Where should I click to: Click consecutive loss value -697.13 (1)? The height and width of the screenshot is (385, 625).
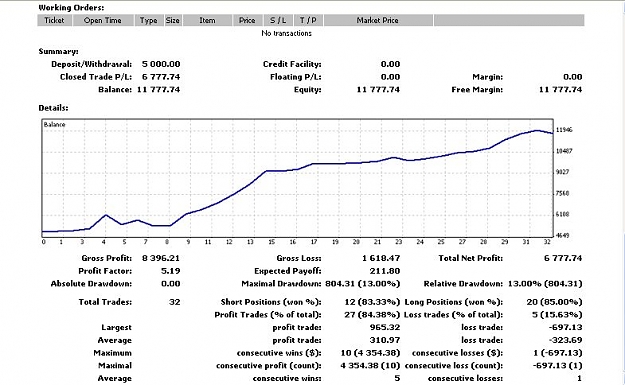(557, 366)
